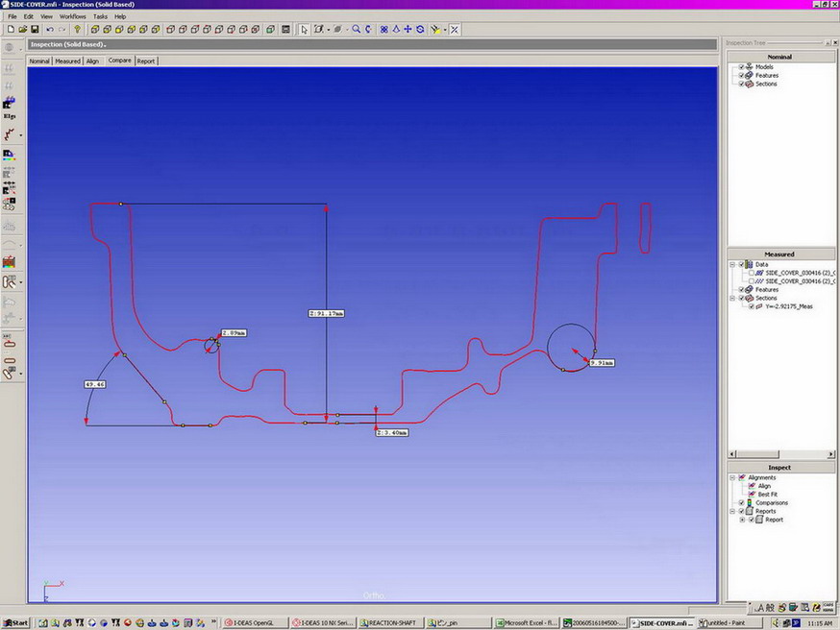Open the Workflows menu
The height and width of the screenshot is (630, 840).
pyautogui.click(x=72, y=16)
